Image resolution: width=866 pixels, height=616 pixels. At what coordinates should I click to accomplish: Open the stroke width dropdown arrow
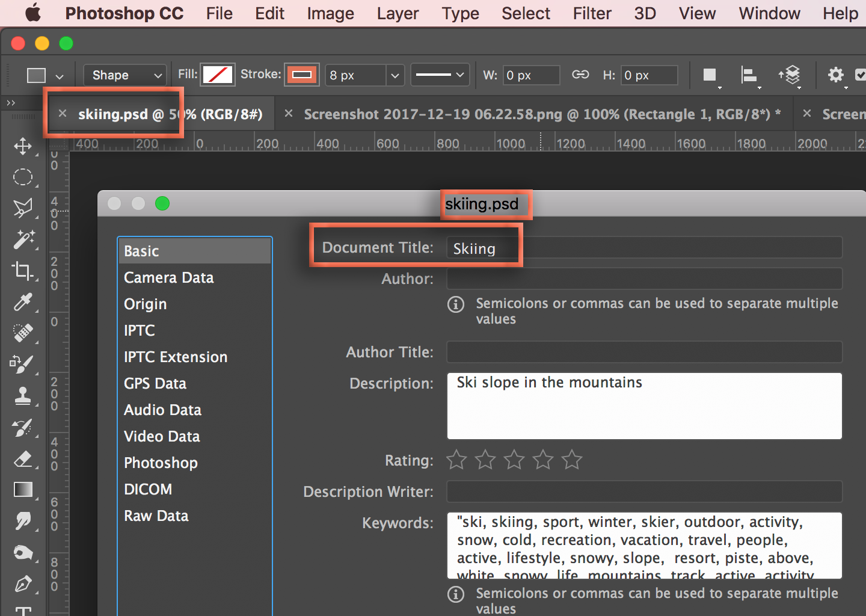point(395,75)
